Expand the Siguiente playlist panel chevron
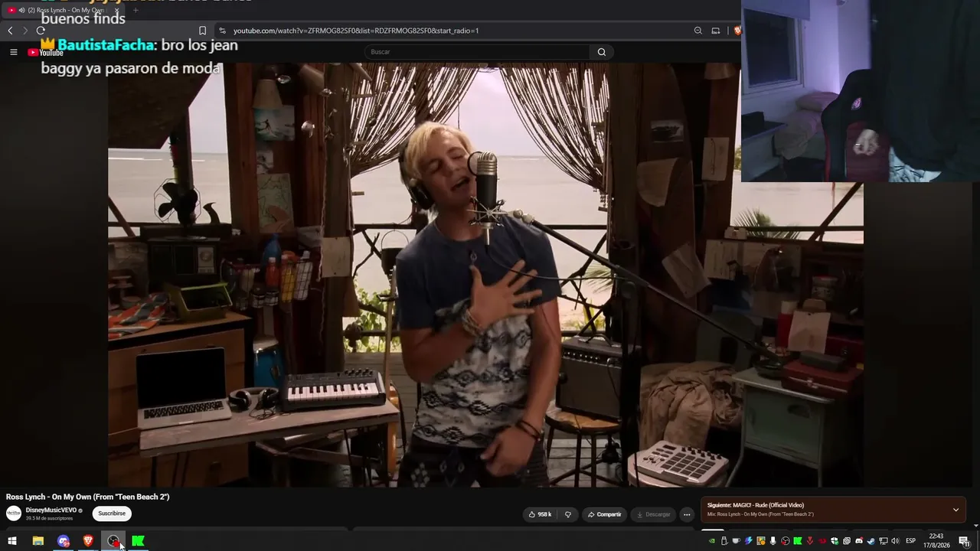 click(955, 510)
